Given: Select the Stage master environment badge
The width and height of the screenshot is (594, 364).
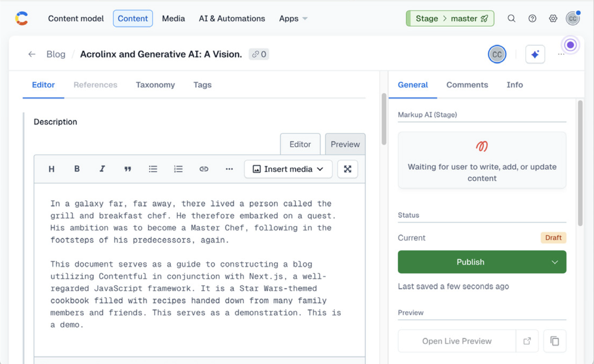Looking at the screenshot, I should [450, 18].
